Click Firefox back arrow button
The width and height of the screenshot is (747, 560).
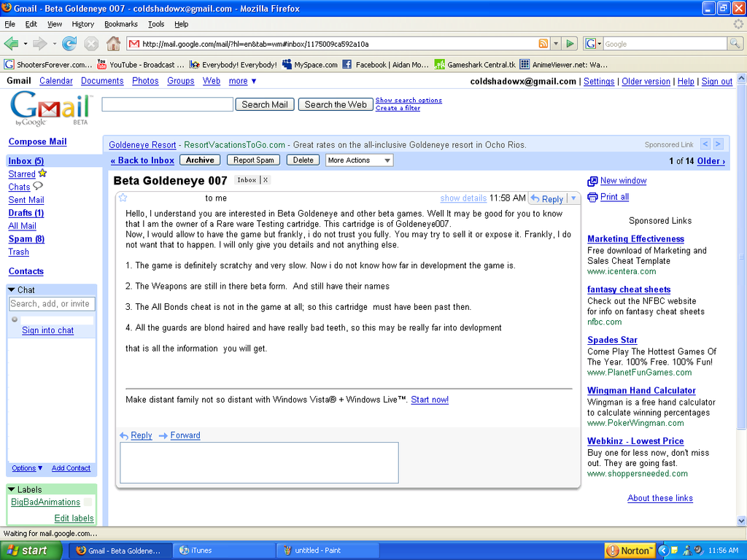click(x=11, y=44)
